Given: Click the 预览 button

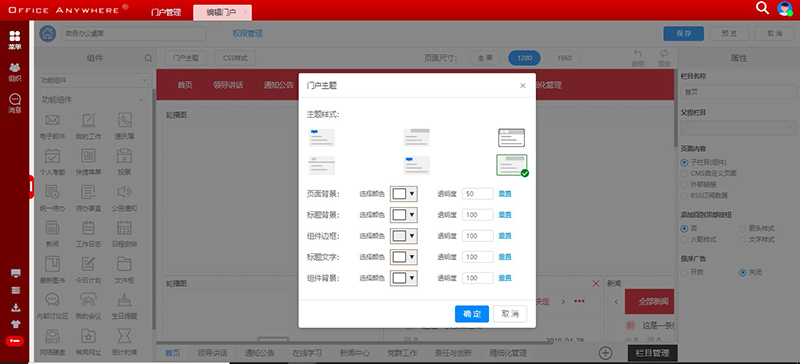Looking at the screenshot, I should 729,34.
